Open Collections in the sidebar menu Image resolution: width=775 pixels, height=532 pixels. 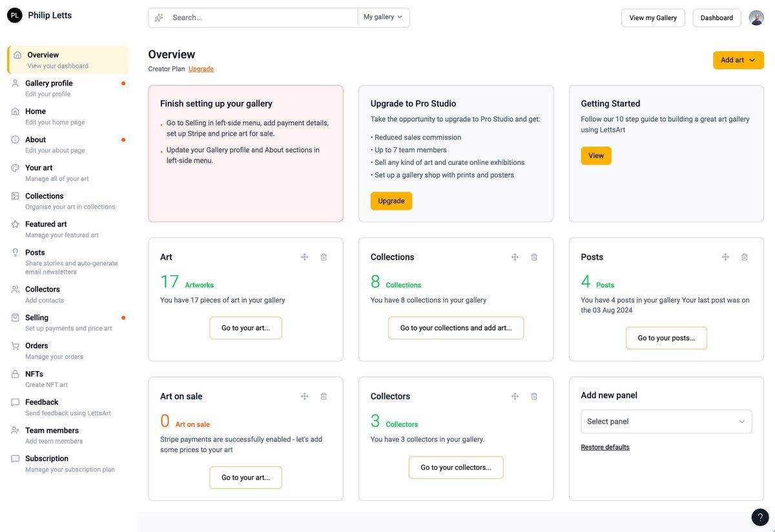(68, 201)
